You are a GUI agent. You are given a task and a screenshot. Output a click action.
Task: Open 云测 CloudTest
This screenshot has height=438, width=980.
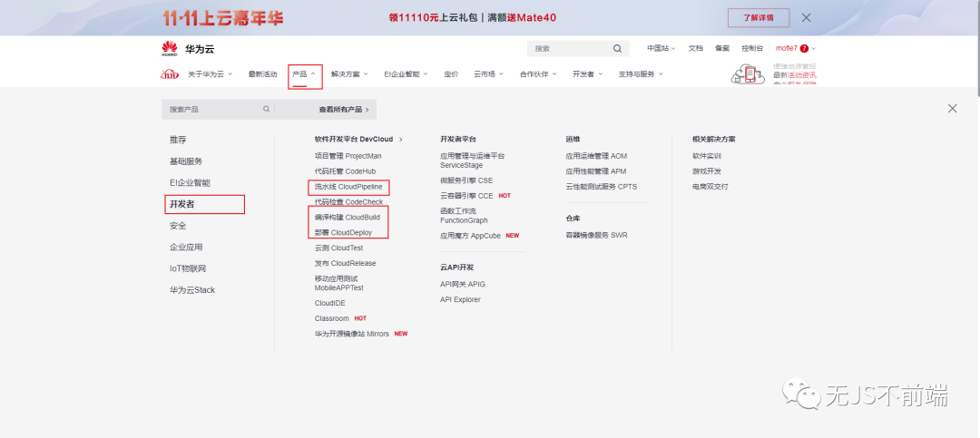tap(338, 248)
